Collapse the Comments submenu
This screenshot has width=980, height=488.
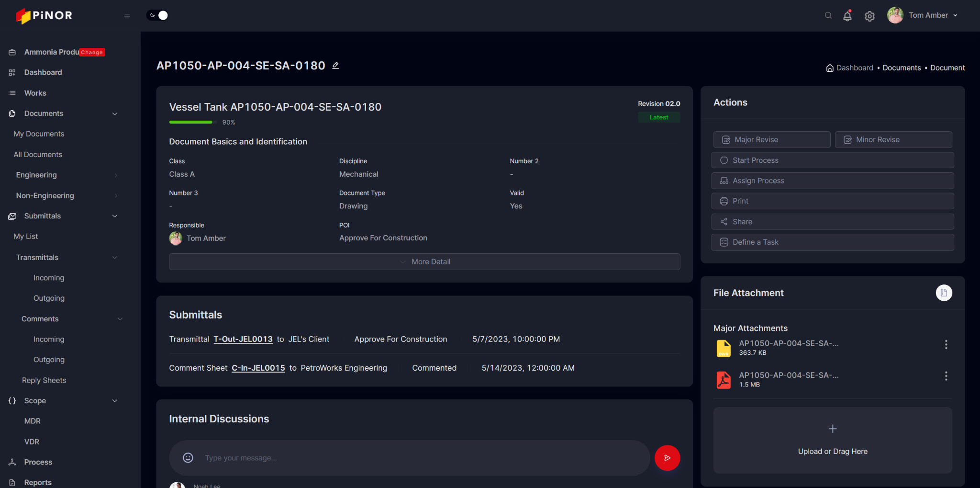(120, 319)
